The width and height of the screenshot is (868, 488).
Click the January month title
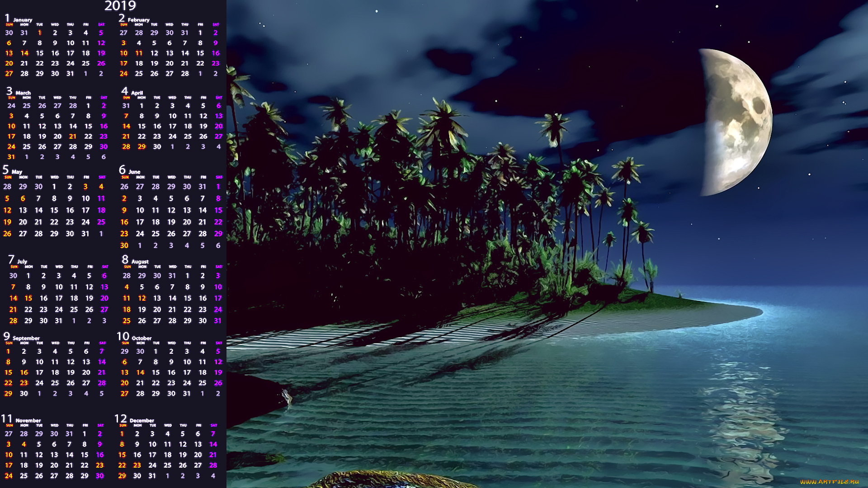tap(22, 20)
